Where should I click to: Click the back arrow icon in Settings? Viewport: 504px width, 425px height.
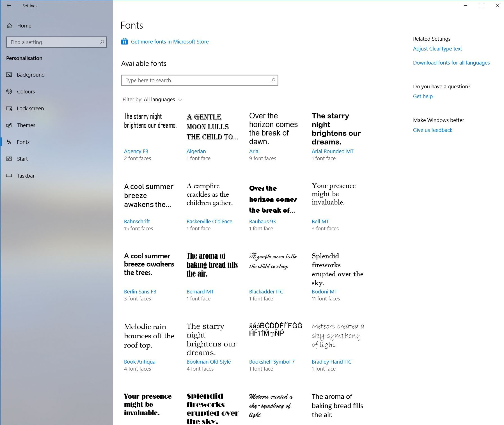tap(9, 6)
